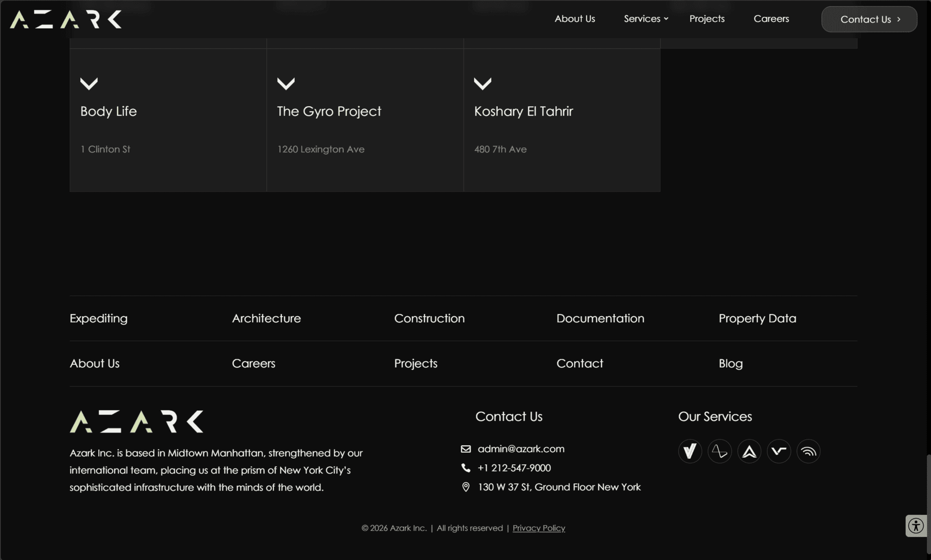Image resolution: width=931 pixels, height=560 pixels.
Task: Click the admin@azark.com email address
Action: pos(521,449)
